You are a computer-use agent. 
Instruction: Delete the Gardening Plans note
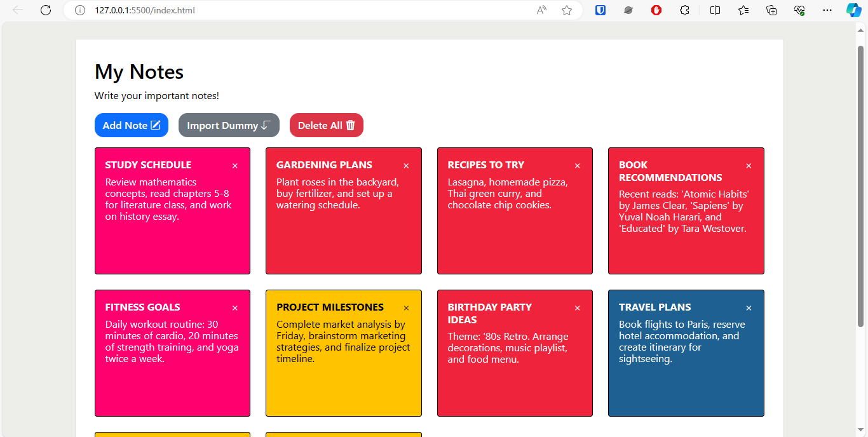406,166
